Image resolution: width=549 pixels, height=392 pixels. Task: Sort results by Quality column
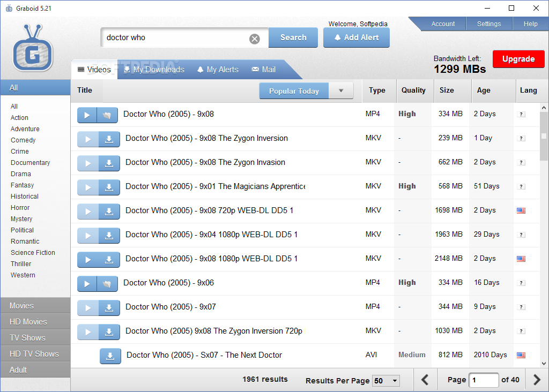click(x=415, y=91)
